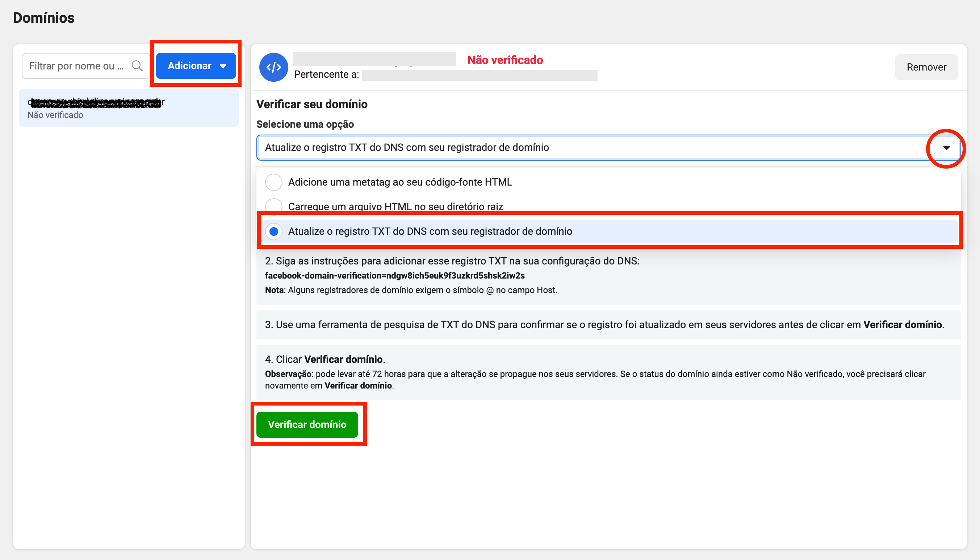
Task: Select the HTML metatag radio option
Action: point(274,182)
